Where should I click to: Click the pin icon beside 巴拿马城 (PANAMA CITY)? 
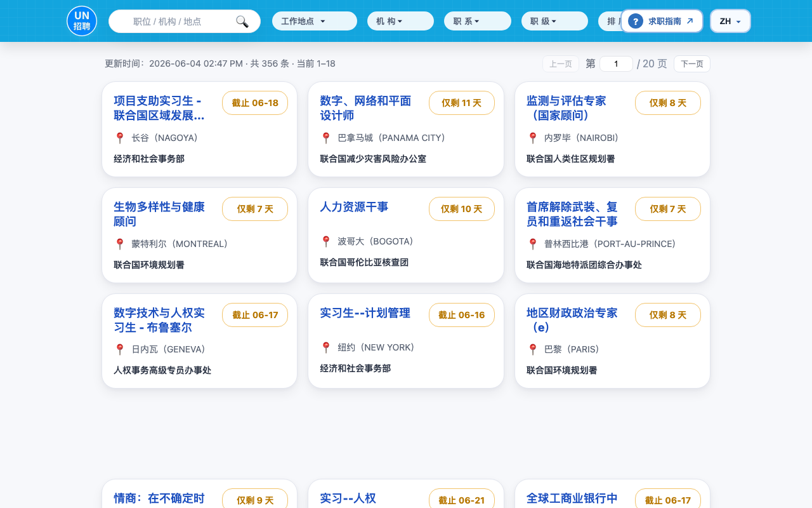tap(326, 138)
